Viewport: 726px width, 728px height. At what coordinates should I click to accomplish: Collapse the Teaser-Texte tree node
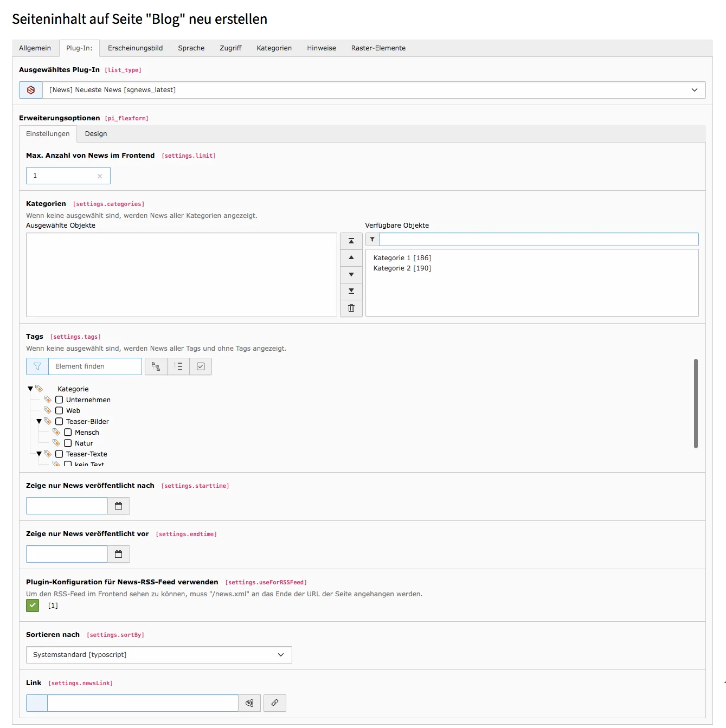coord(38,454)
